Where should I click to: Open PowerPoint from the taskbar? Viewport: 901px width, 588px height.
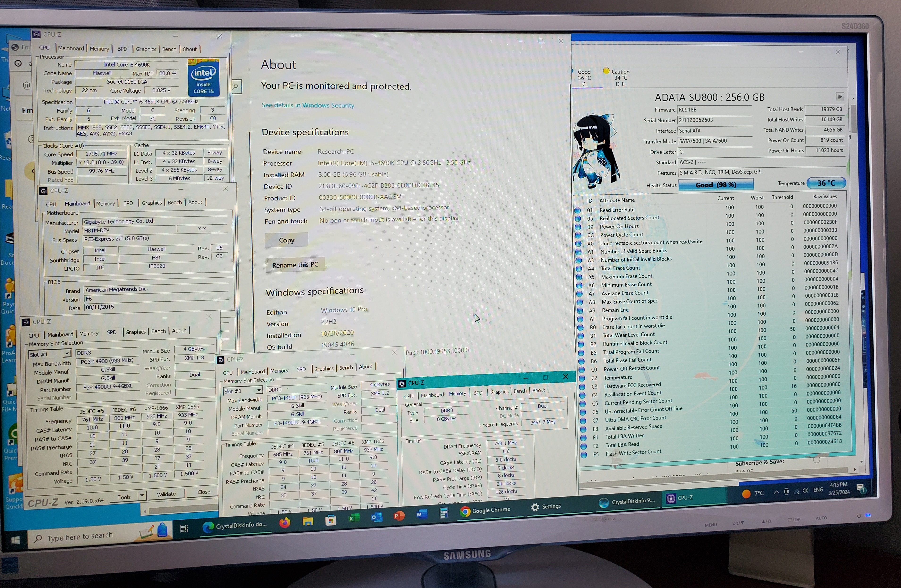[399, 516]
